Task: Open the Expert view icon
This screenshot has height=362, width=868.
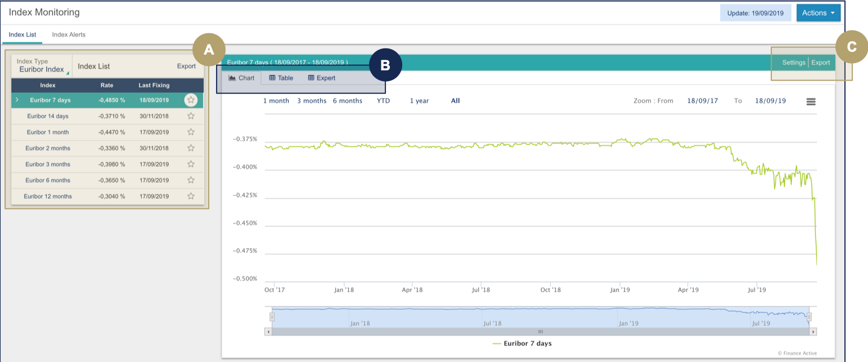Action: [x=321, y=78]
